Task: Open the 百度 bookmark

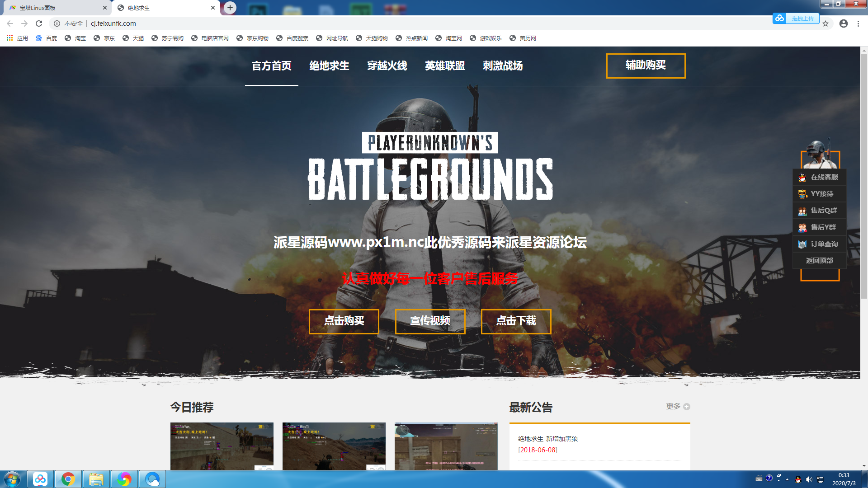Action: coord(47,38)
